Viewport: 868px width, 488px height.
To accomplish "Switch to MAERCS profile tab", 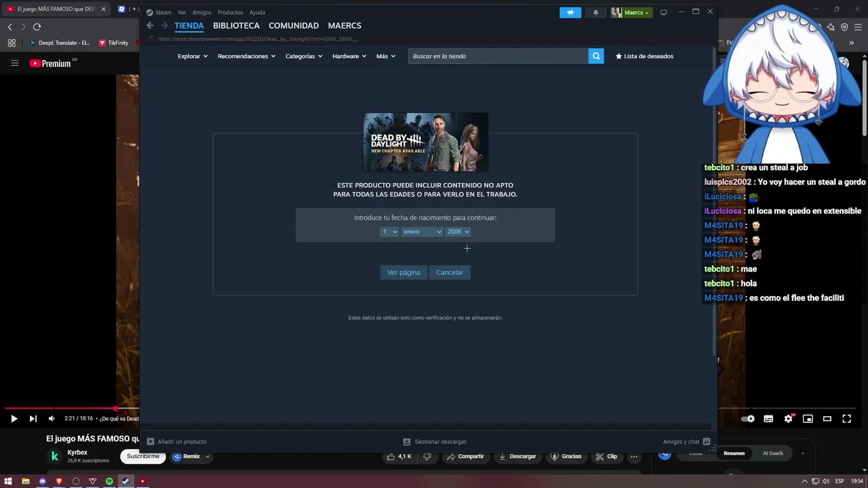I will point(344,26).
